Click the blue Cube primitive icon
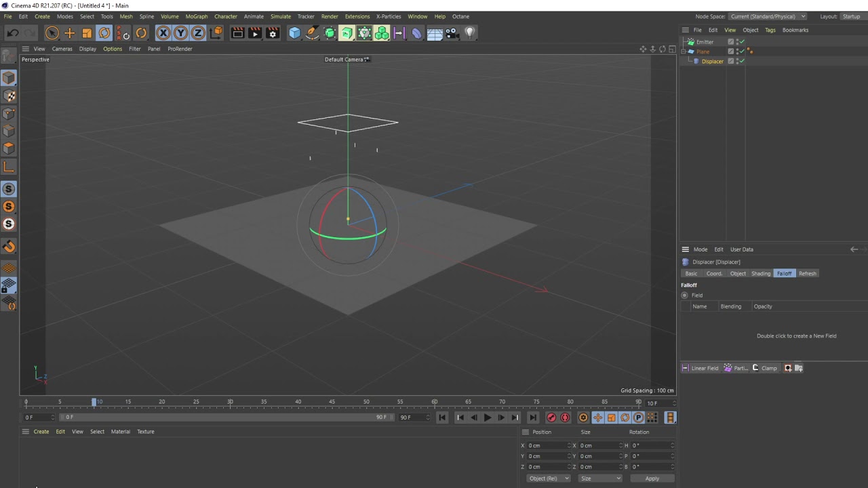The width and height of the screenshot is (868, 488). point(294,33)
